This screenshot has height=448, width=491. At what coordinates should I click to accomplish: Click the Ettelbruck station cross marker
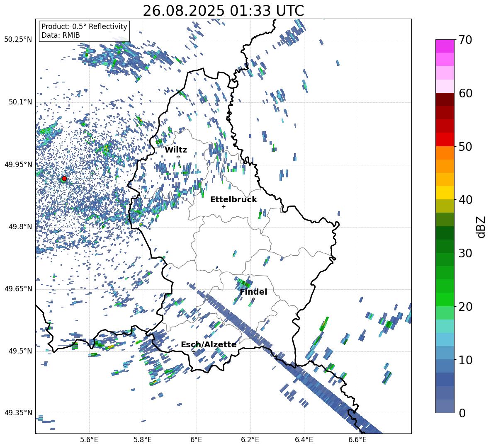coord(224,206)
